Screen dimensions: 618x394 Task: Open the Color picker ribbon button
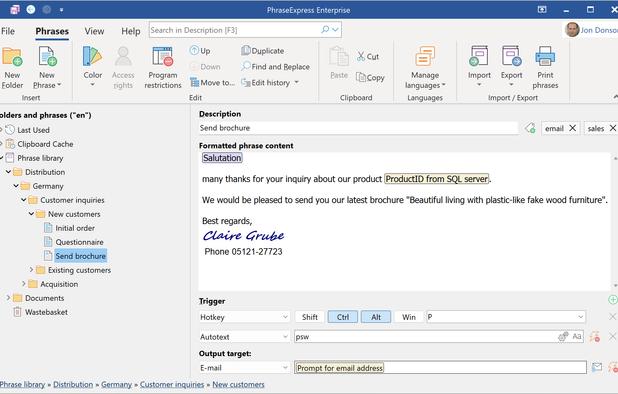point(93,67)
